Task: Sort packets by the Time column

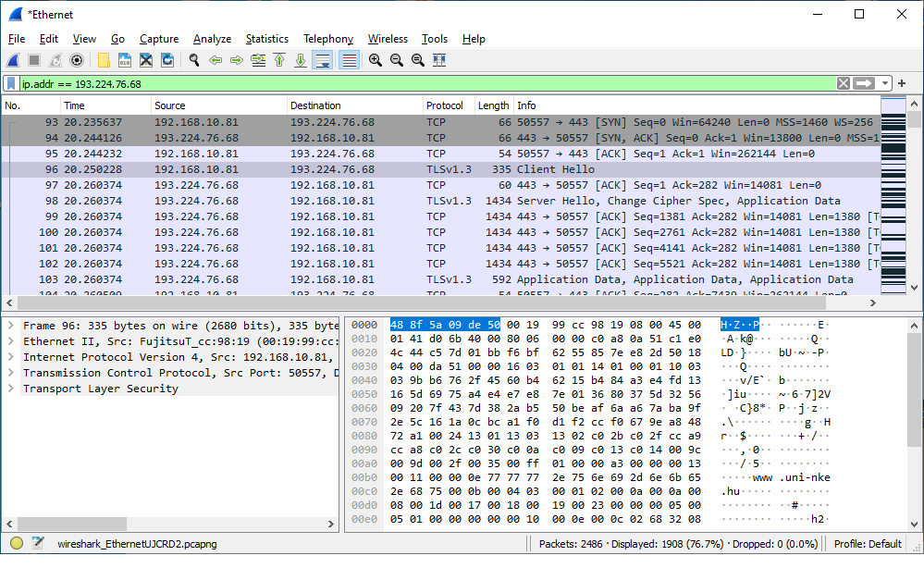Action: tap(105, 105)
